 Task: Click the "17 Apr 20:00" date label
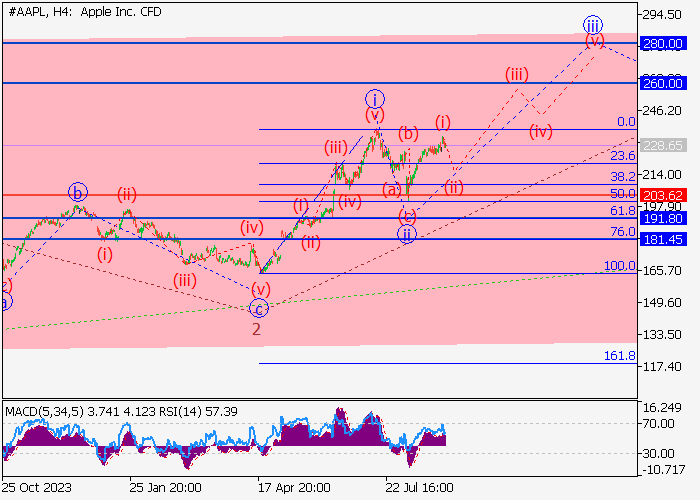click(x=294, y=488)
